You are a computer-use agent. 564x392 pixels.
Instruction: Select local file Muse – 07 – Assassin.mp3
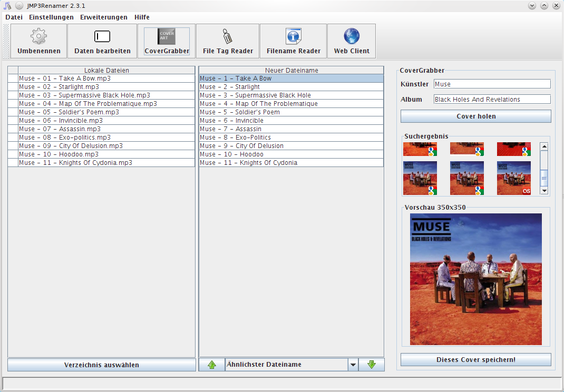106,129
